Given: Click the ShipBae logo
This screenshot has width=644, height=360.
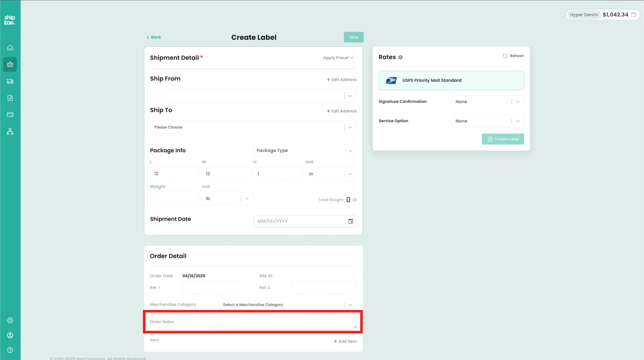Looking at the screenshot, I should 10,20.
